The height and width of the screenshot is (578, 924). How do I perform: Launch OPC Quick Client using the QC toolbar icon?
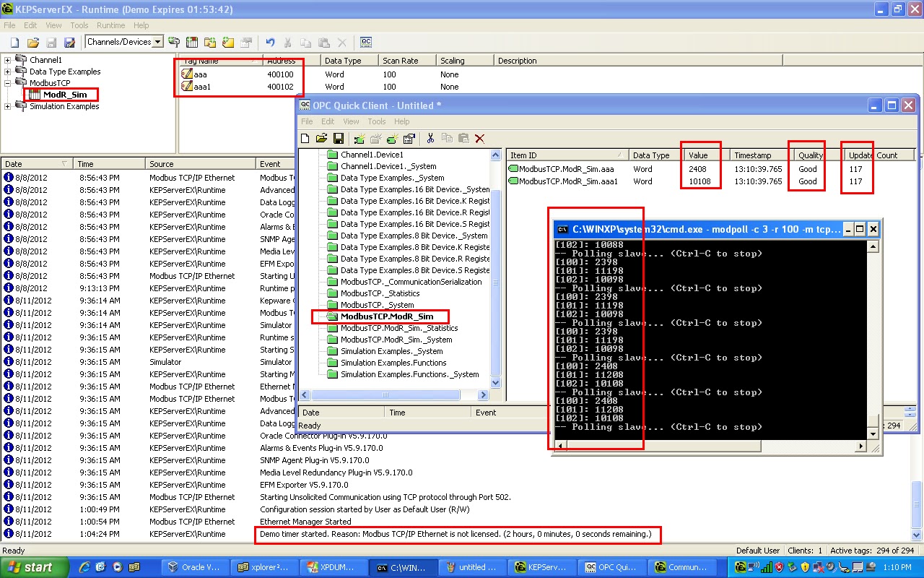pos(367,42)
